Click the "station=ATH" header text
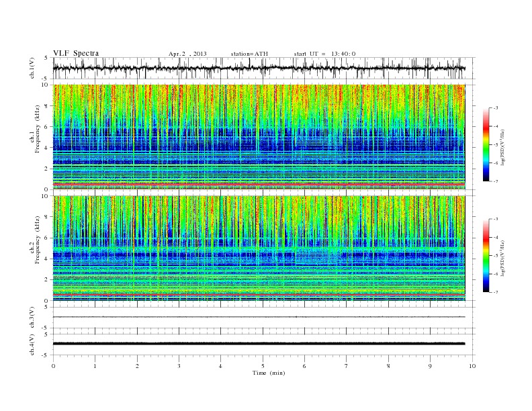Viewport: 532px width, 411px height. click(249, 54)
